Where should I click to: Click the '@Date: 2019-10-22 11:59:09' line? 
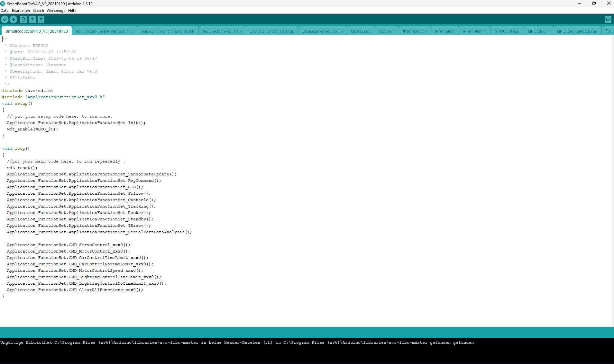41,52
